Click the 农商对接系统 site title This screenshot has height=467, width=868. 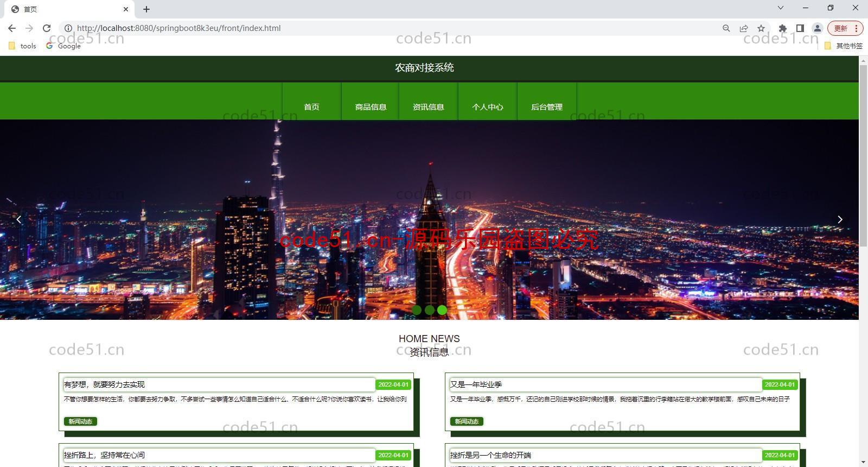tap(424, 68)
